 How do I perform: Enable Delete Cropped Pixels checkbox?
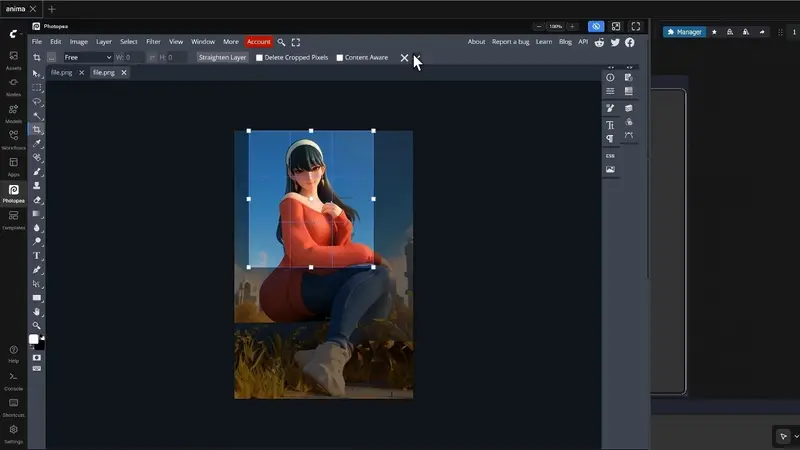pos(259,58)
